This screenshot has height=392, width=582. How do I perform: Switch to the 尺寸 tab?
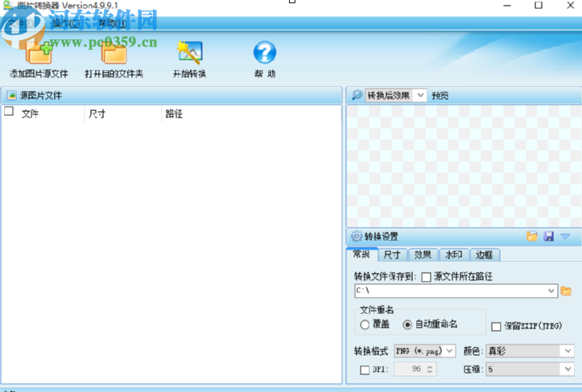pyautogui.click(x=392, y=254)
